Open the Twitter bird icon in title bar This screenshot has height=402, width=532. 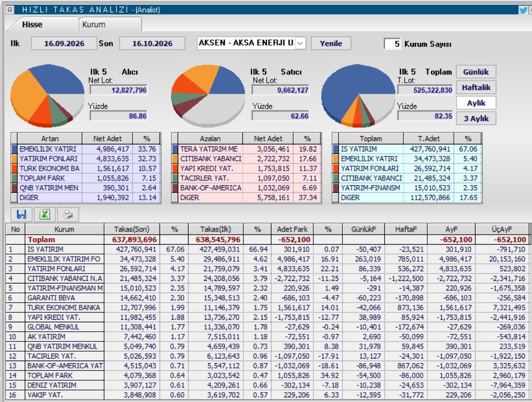point(523,10)
